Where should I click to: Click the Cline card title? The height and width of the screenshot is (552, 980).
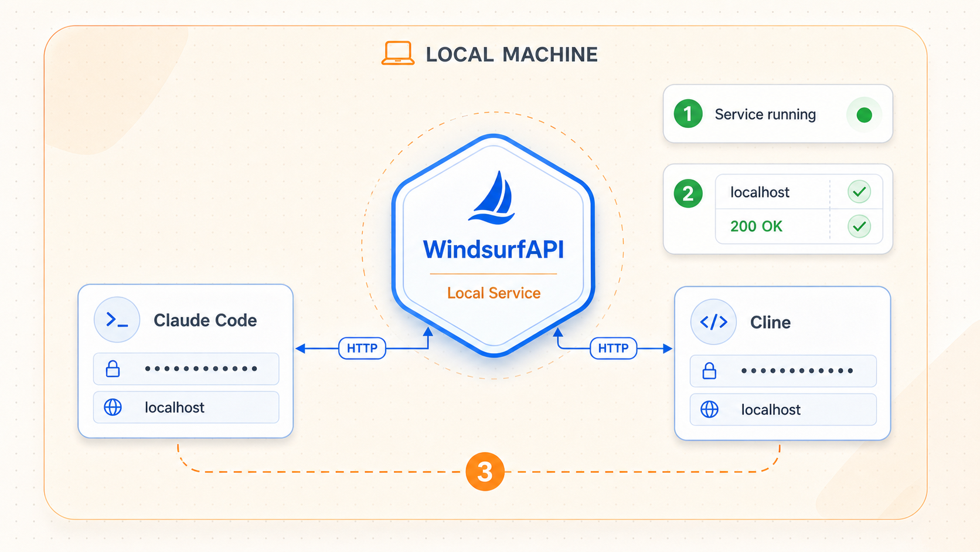pos(770,322)
